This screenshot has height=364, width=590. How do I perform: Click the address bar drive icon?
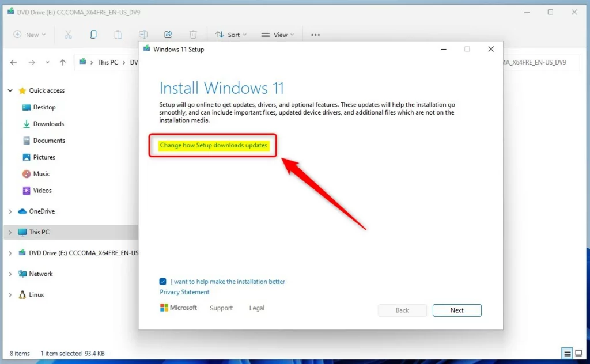pyautogui.click(x=83, y=62)
